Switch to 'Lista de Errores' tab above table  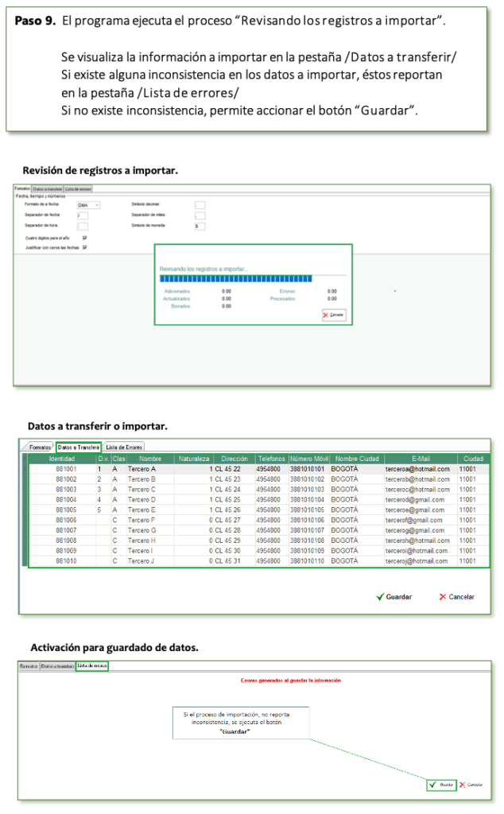(x=124, y=448)
